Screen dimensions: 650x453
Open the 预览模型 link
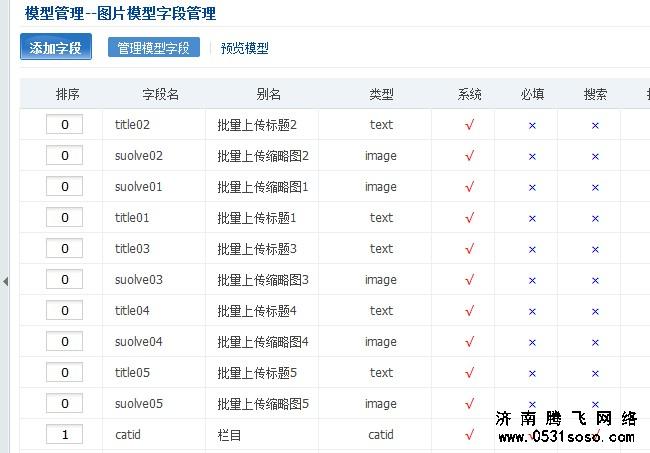[x=245, y=48]
